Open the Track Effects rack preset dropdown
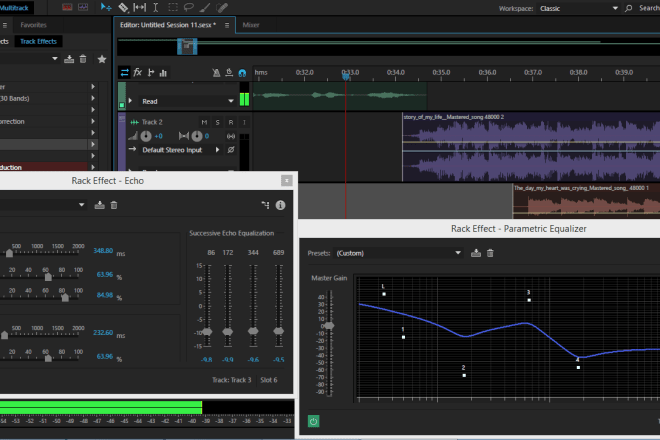Viewport: 660px width, 440px height. (x=55, y=59)
